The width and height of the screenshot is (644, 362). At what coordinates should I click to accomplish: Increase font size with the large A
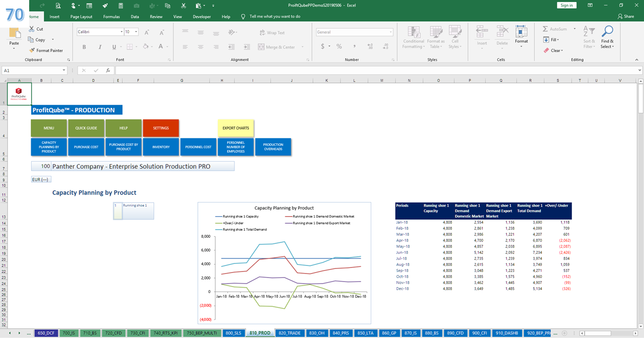pyautogui.click(x=146, y=32)
